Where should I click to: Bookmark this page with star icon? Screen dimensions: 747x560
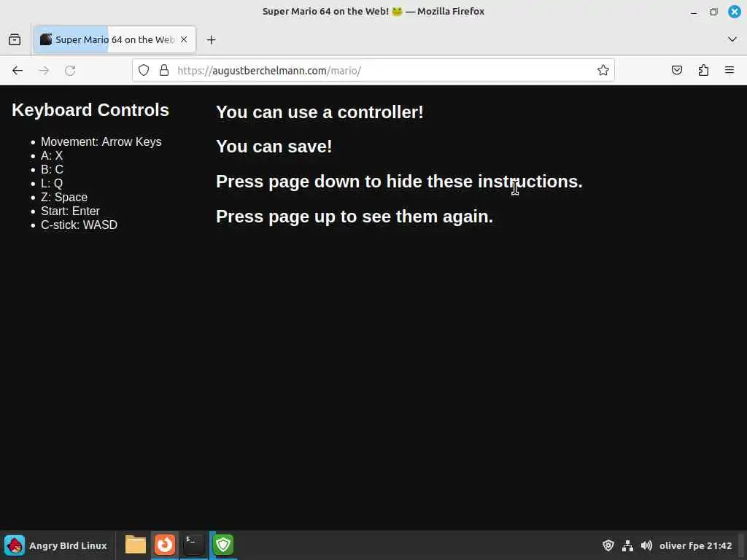[603, 71]
